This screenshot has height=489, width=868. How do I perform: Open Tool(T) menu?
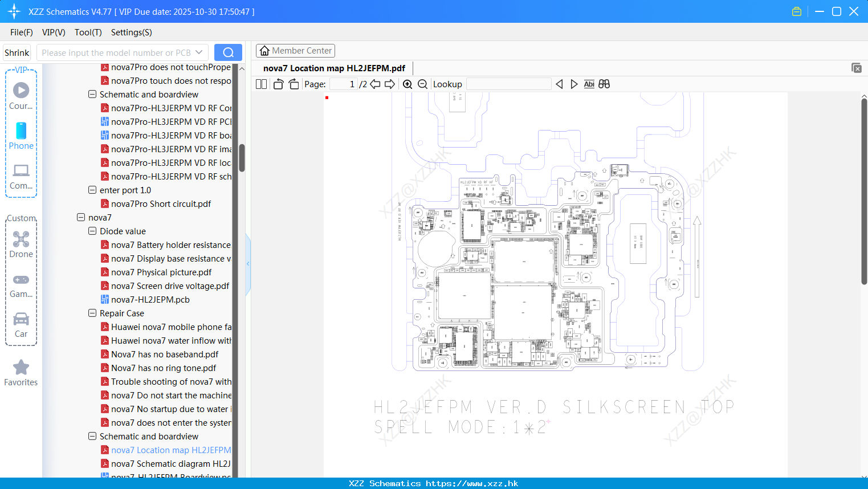pos(88,32)
